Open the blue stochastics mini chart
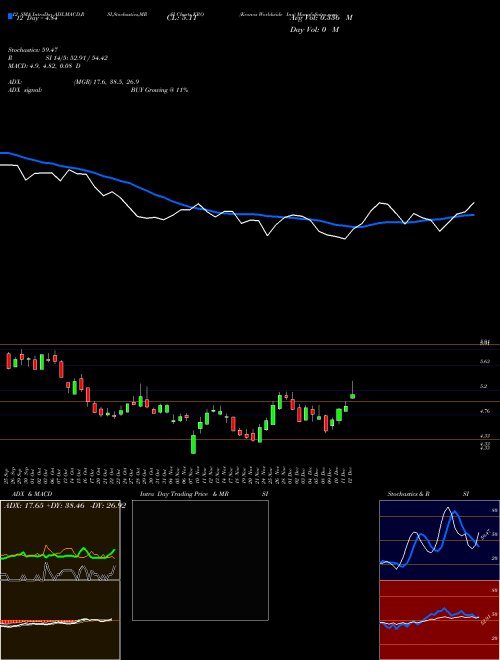The width and height of the screenshot is (500, 660). tap(439, 540)
